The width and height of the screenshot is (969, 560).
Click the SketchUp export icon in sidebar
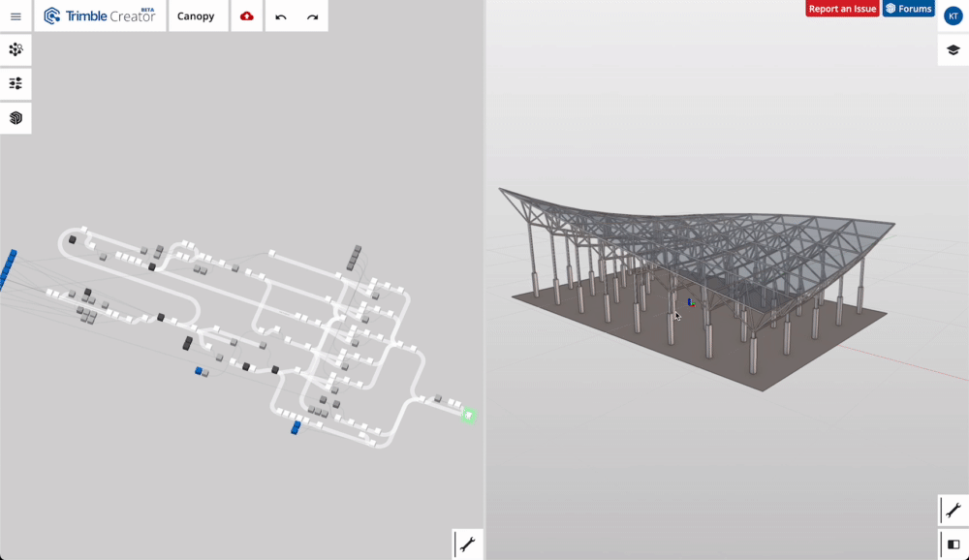tap(16, 117)
